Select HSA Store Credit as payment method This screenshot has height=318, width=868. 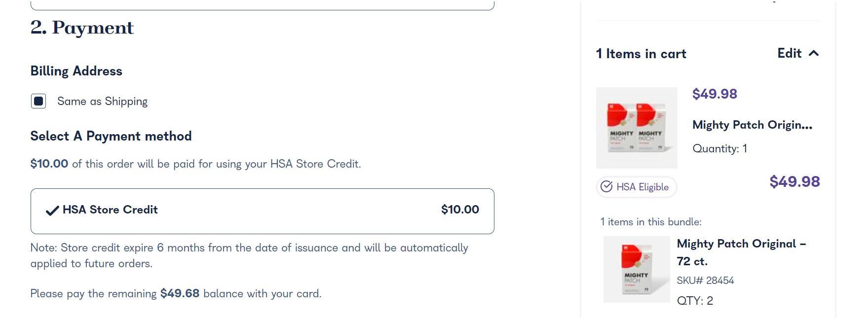pyautogui.click(x=262, y=211)
